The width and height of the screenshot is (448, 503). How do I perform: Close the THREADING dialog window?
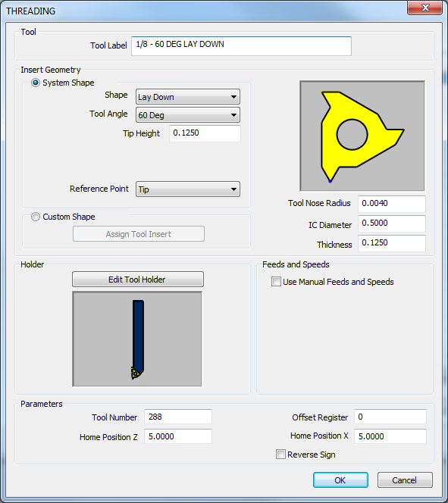pos(425,8)
